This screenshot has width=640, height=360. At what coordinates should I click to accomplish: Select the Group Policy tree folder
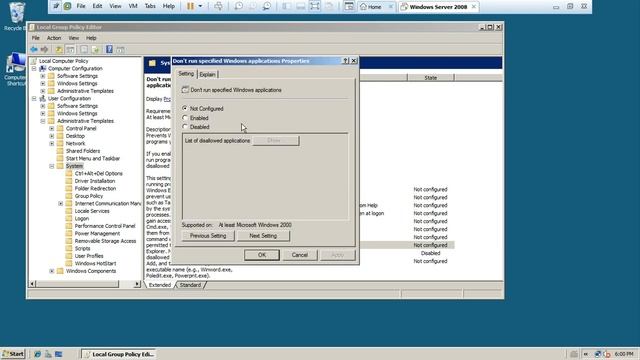89,196
